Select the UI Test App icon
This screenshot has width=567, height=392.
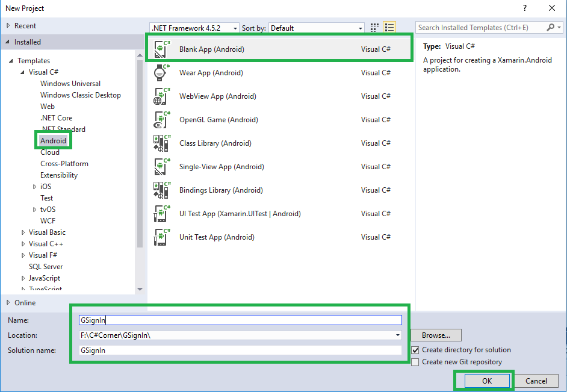point(162,214)
